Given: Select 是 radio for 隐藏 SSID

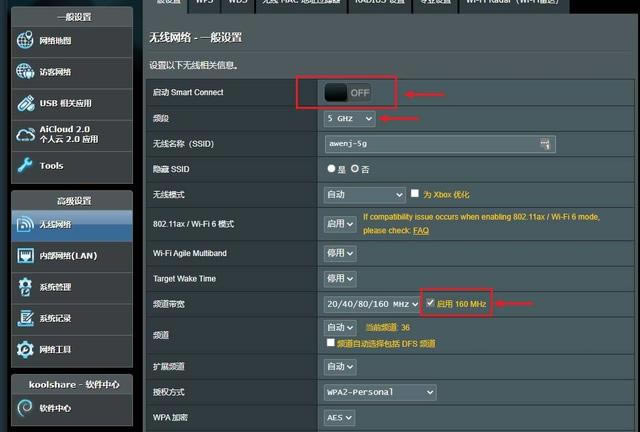Looking at the screenshot, I should point(329,169).
